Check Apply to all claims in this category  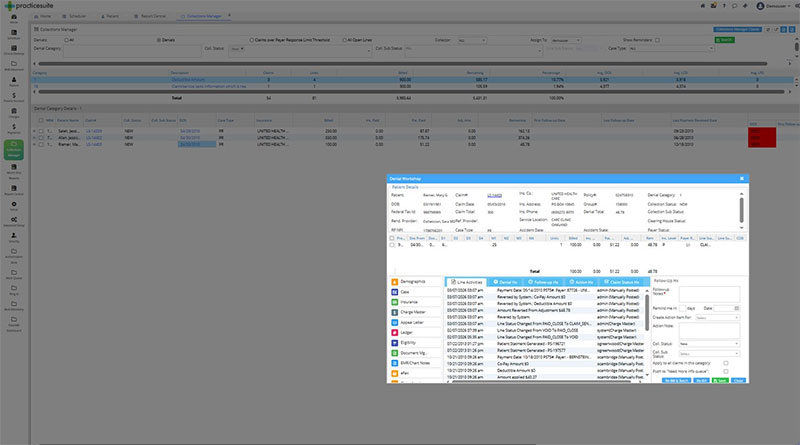tap(726, 363)
